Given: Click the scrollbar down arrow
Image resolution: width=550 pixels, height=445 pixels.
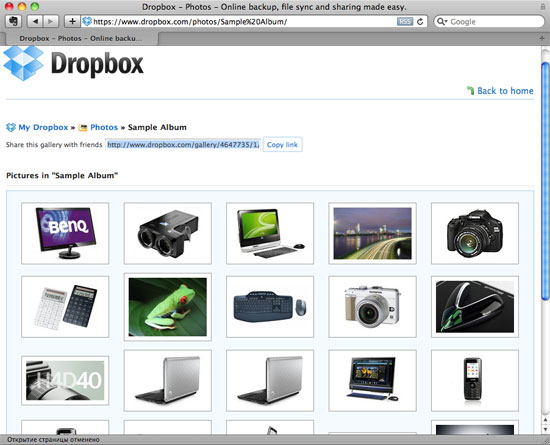Looking at the screenshot, I should 545,429.
